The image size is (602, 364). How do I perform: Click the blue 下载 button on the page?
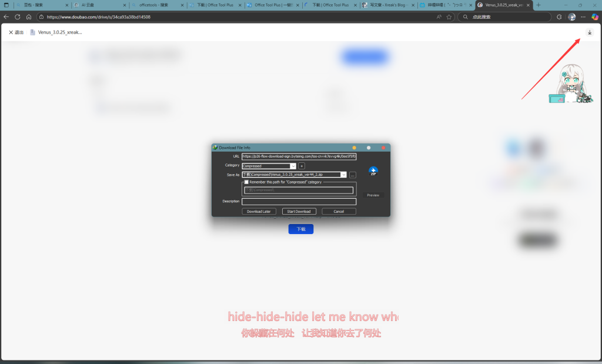[x=300, y=229]
